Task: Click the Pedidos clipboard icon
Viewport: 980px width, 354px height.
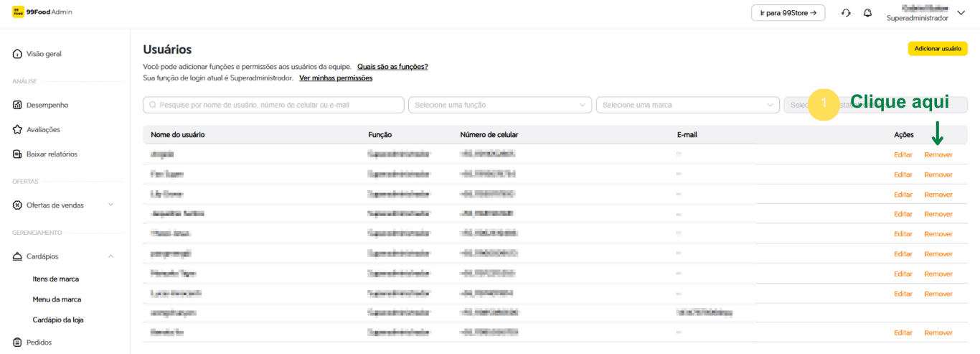Action: pyautogui.click(x=17, y=343)
